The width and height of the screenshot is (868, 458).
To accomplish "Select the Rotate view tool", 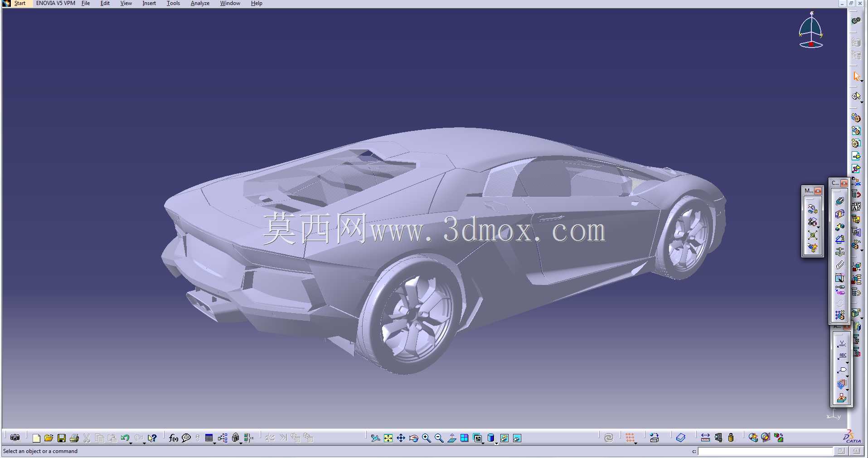I will click(413, 438).
